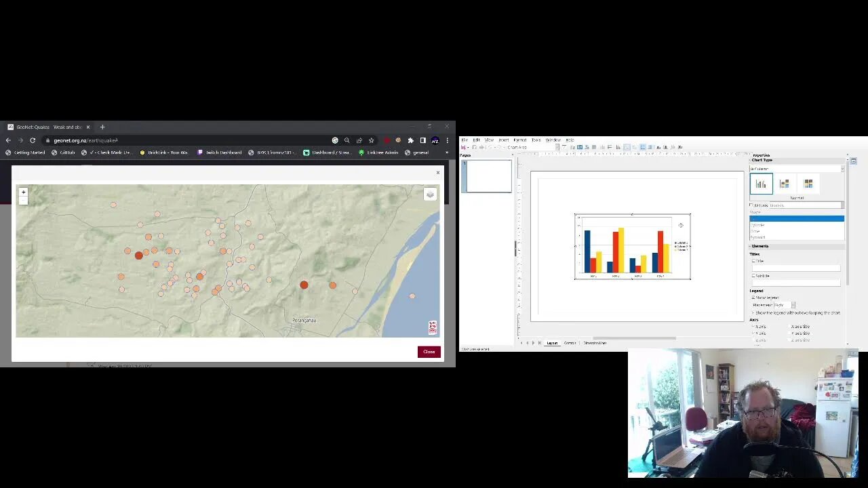Click the dark red quake marker near Porangahau
Screen dimensions: 868x488
click(x=304, y=285)
